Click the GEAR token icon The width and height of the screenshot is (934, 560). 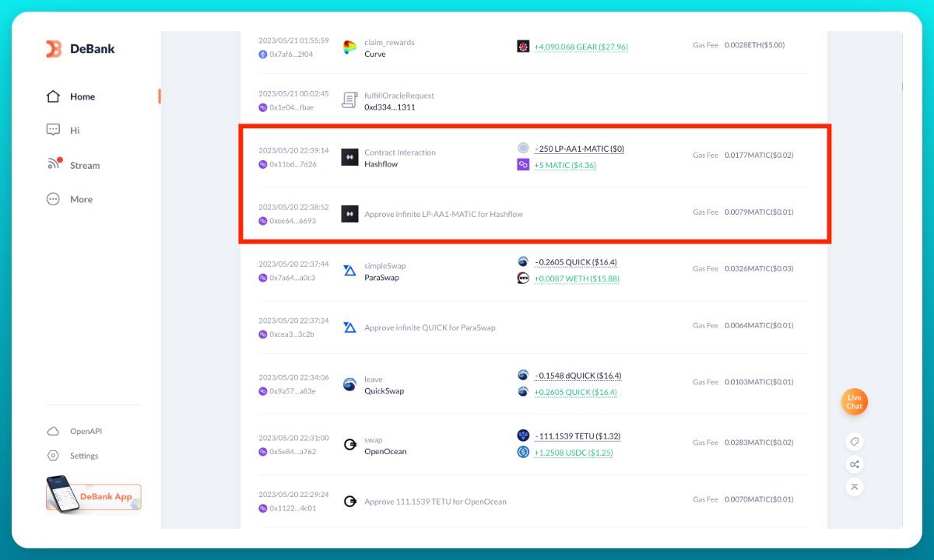pyautogui.click(x=523, y=47)
